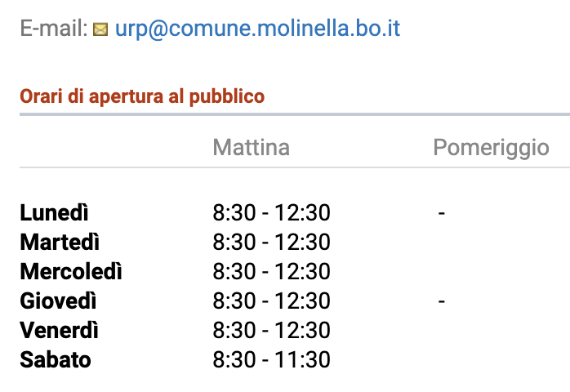The image size is (570, 392).
Task: Select the Venerdì row label
Action: point(59,330)
